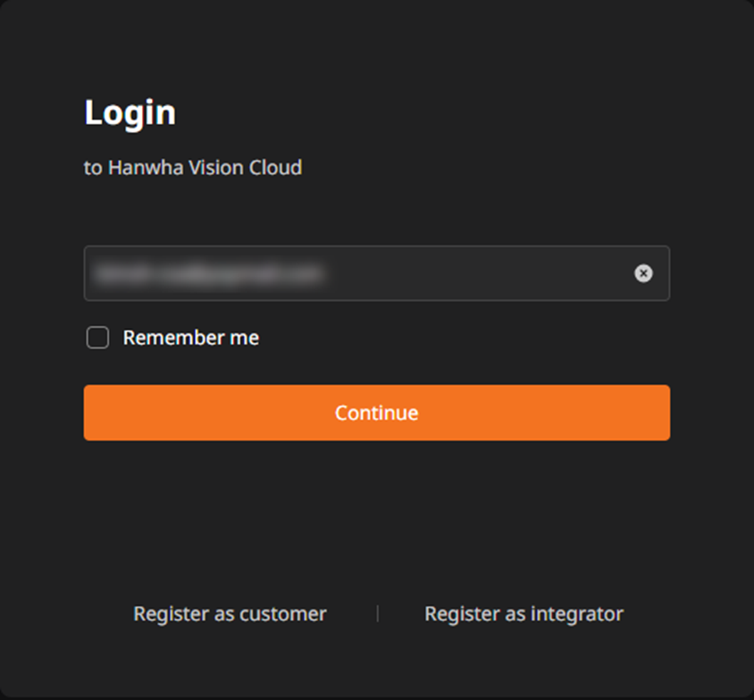This screenshot has width=754, height=700.
Task: Click the 'to Hanwha Vision Cloud' subtitle
Action: coord(193,168)
